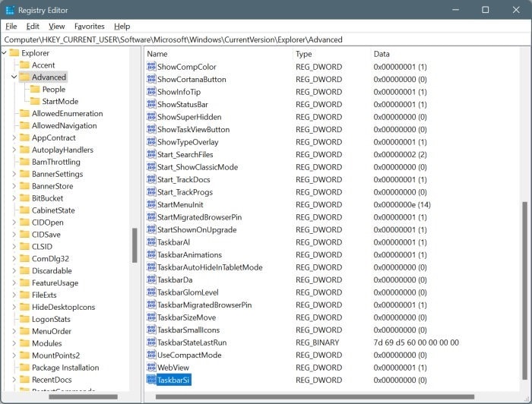Select the Package Installation key

(65, 368)
